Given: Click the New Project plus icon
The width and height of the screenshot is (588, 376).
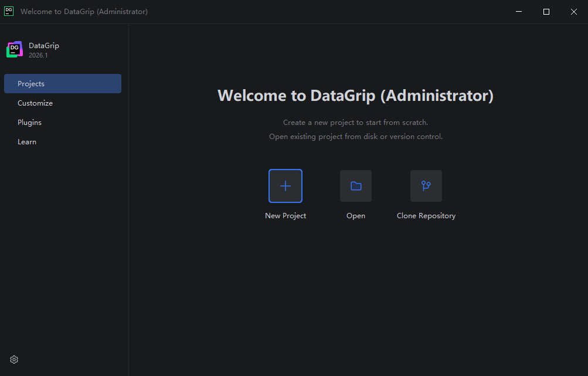Looking at the screenshot, I should tap(285, 186).
